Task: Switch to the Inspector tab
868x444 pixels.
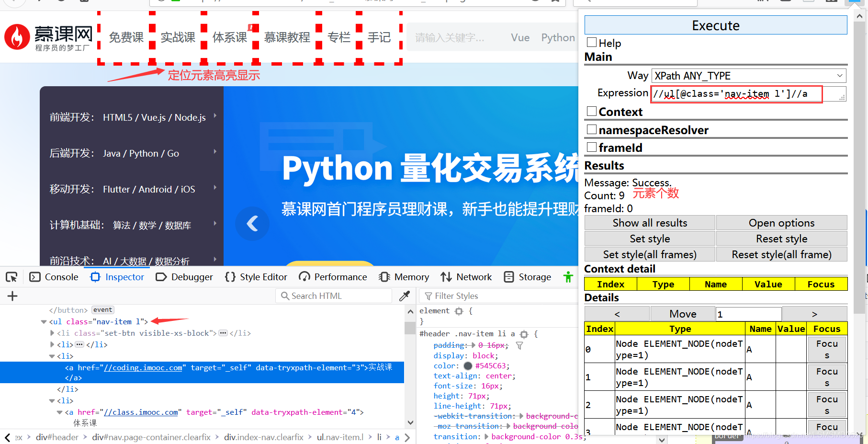Action: click(x=117, y=277)
